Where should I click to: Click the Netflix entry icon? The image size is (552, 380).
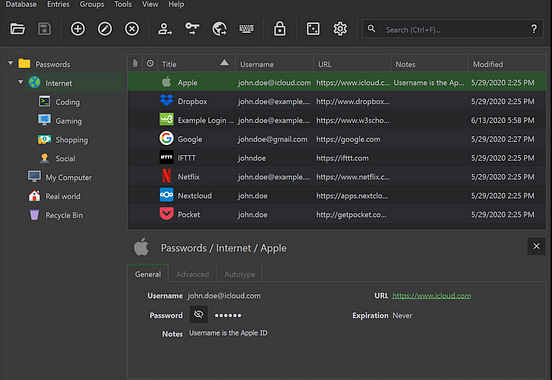167,176
